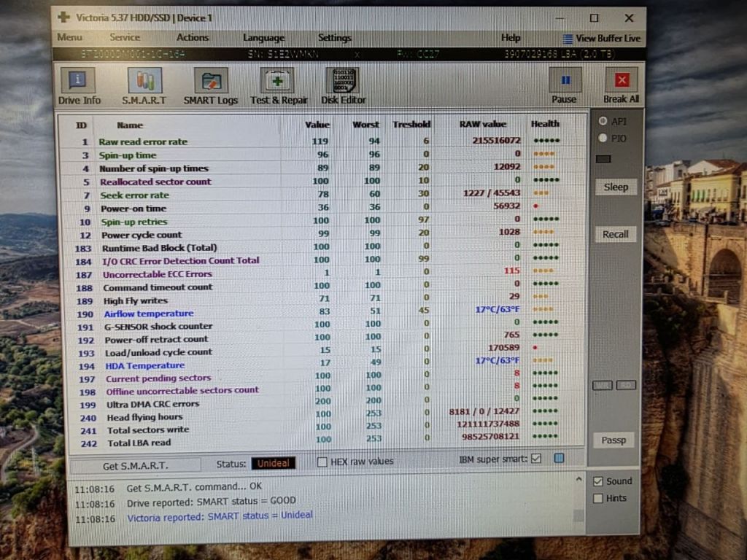Image resolution: width=747 pixels, height=560 pixels.
Task: Click the Load/unload cycle count attribute
Action: click(158, 352)
